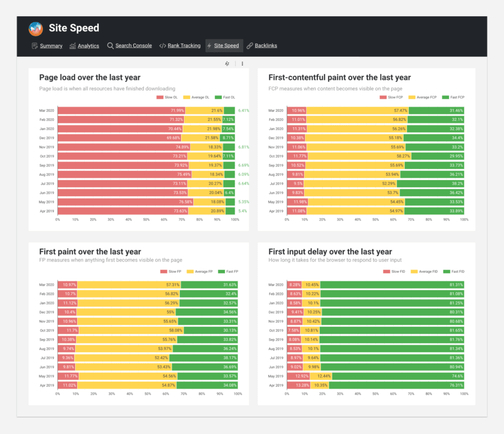Click the 'FP measures when anything' subtitle
Image resolution: width=504 pixels, height=434 pixels.
(x=111, y=260)
